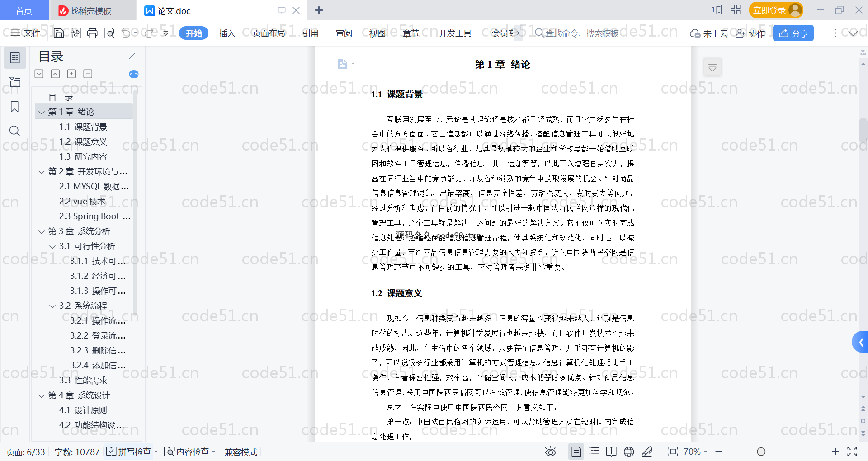The width and height of the screenshot is (868, 461).
Task: Go to 1.2 课题意义 in outline
Action: 83,142
